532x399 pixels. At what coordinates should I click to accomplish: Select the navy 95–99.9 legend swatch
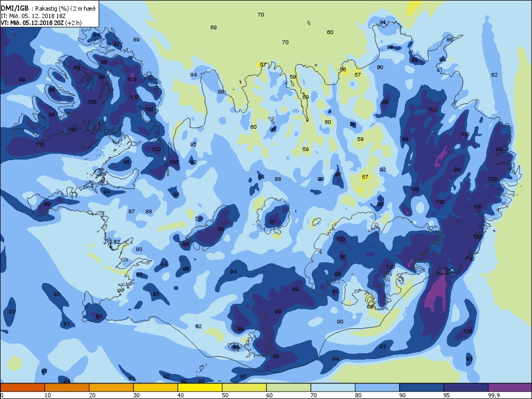click(466, 387)
